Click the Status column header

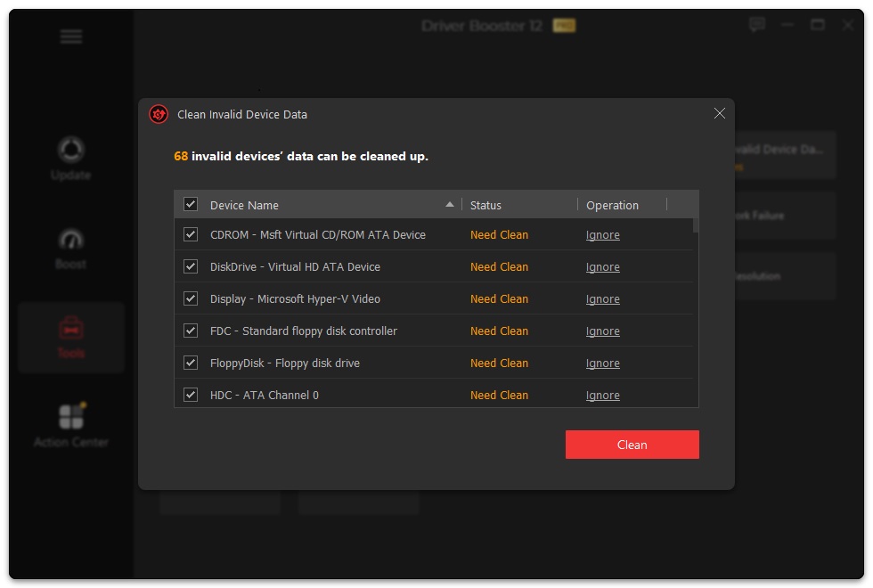tap(485, 206)
